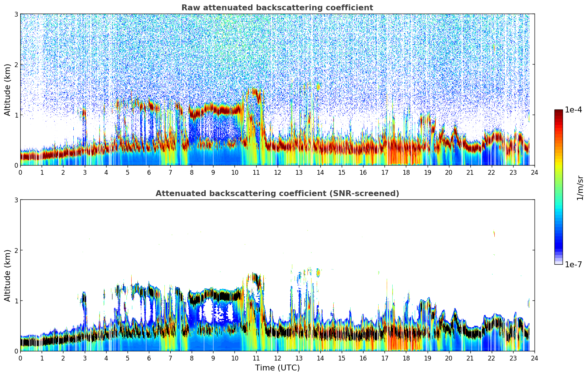The width and height of the screenshot is (588, 376).
Task: Click the colorbar '1e-4' maximum label
Action: tap(573, 110)
